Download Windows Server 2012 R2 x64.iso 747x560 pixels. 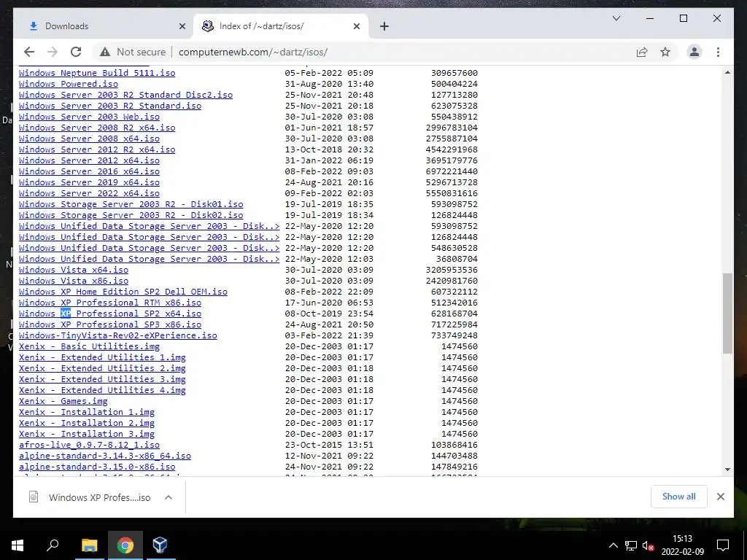[97, 149]
